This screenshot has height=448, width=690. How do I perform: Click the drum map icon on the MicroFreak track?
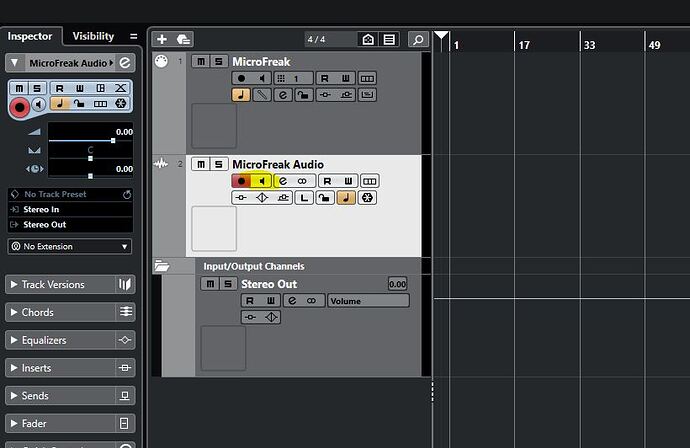[262, 95]
